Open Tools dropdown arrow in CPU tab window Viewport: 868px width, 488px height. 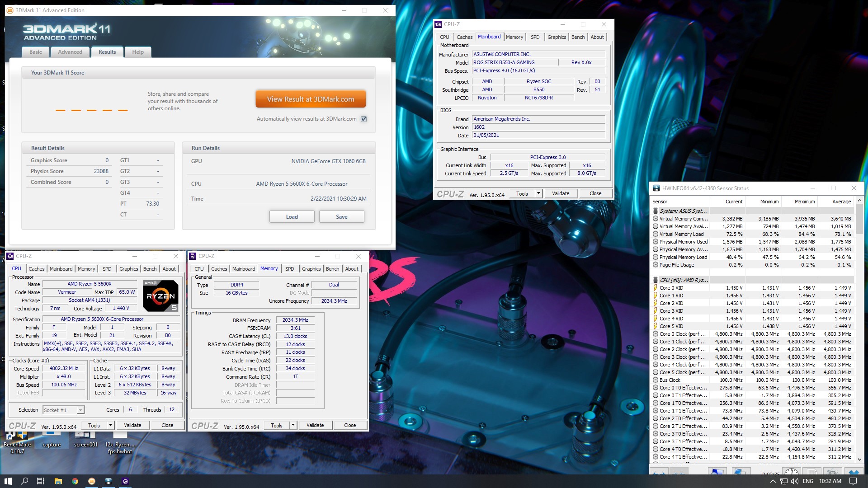coord(110,425)
